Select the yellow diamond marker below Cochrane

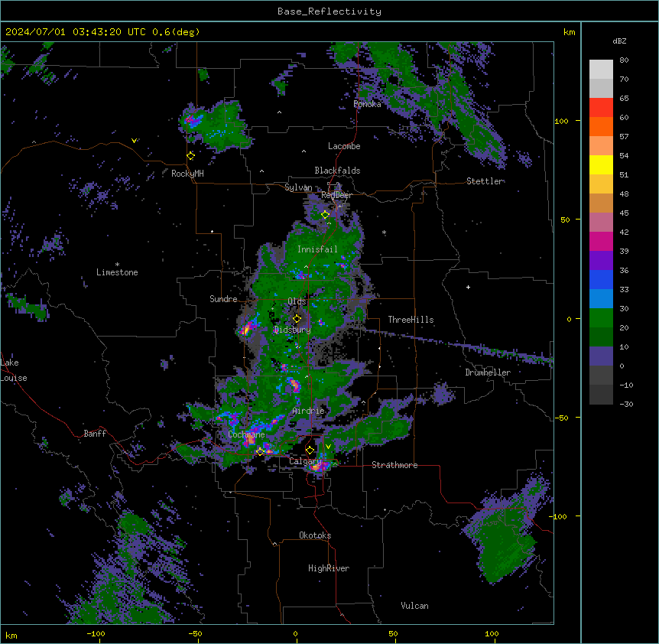260,452
